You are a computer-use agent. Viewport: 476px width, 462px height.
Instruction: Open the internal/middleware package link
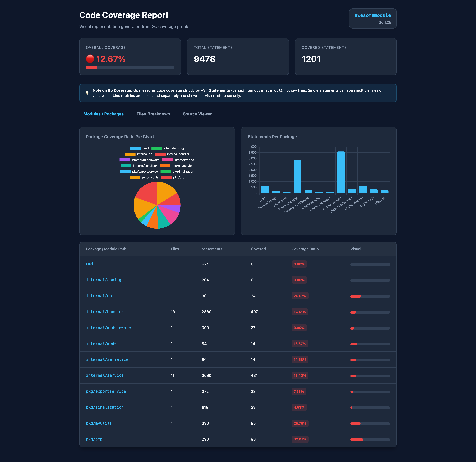(x=108, y=328)
